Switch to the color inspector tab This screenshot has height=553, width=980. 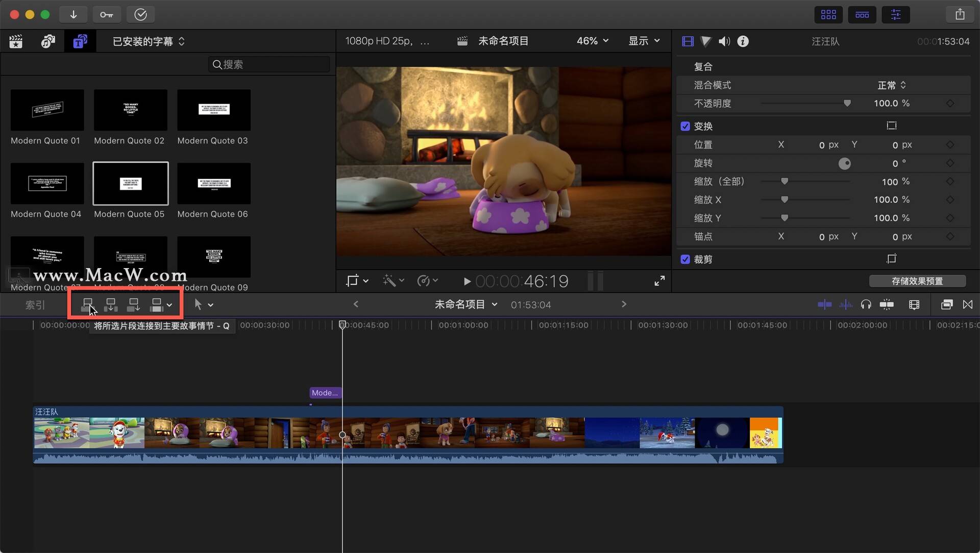click(x=706, y=41)
